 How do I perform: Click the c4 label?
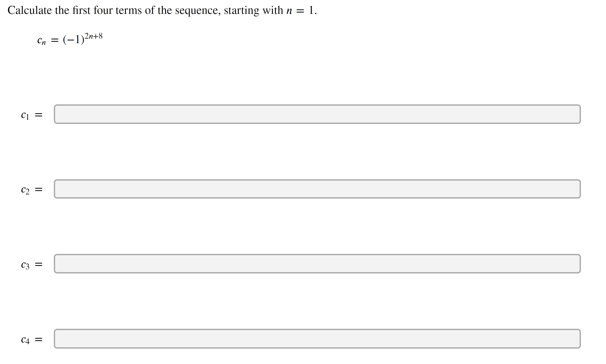point(25,339)
